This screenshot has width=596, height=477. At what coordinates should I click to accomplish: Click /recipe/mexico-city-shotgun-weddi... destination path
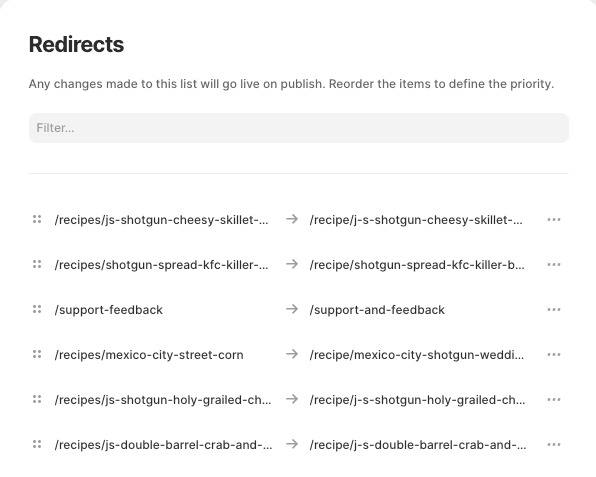[x=417, y=355]
